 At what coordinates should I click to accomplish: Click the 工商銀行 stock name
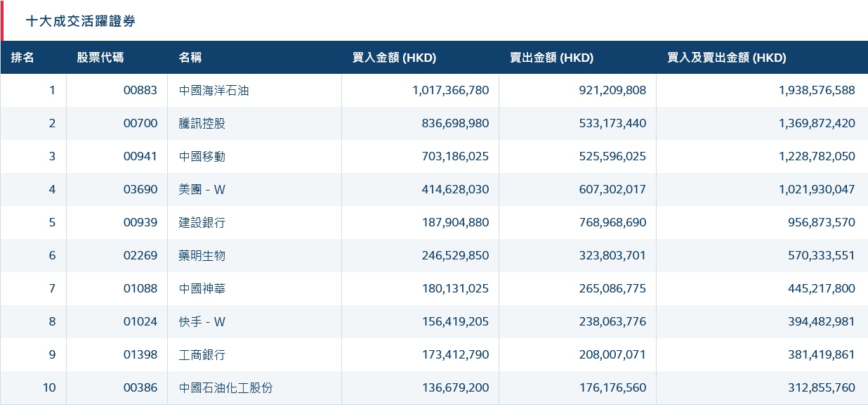(x=202, y=355)
